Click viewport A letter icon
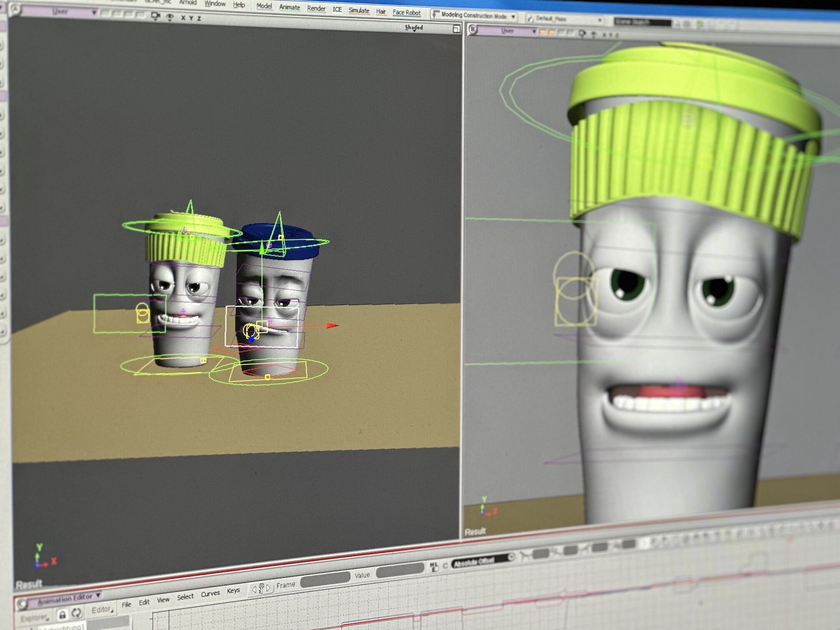The image size is (840, 630). coord(15,8)
